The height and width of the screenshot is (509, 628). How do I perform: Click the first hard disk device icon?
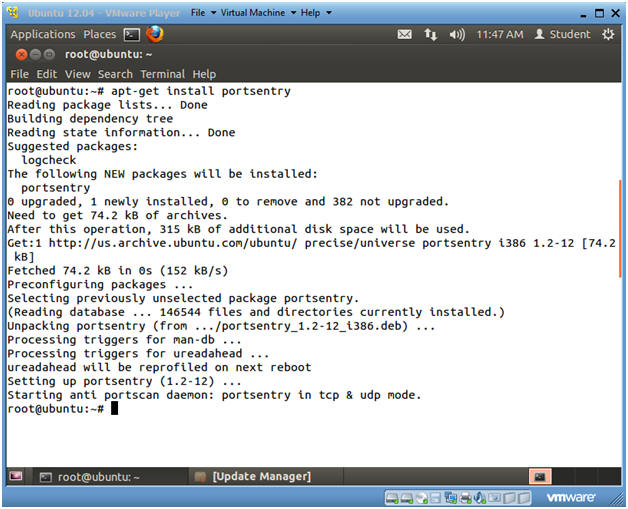[392, 498]
